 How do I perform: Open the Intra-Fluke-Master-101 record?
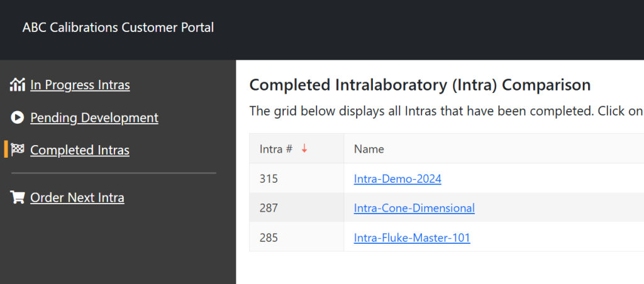(x=412, y=238)
